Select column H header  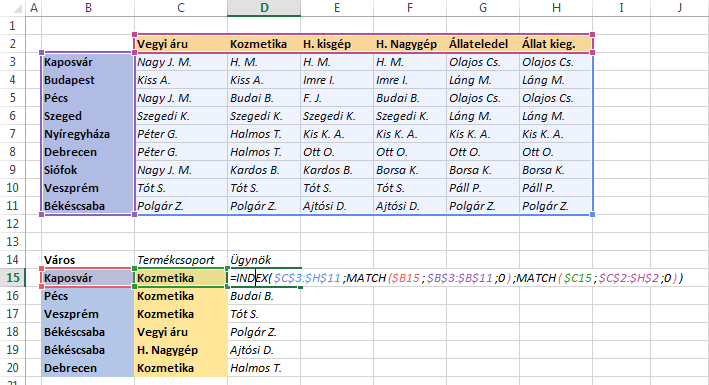[x=556, y=8]
